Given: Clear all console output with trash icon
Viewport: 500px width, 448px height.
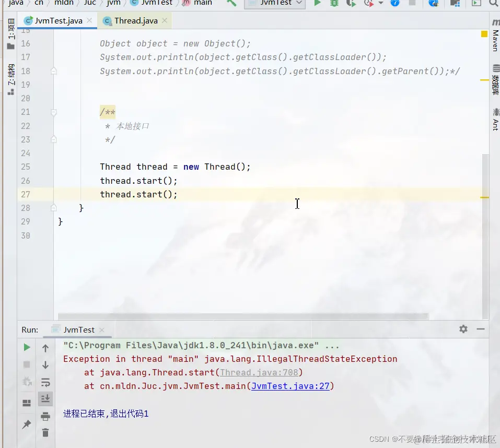Looking at the screenshot, I should pyautogui.click(x=45, y=433).
